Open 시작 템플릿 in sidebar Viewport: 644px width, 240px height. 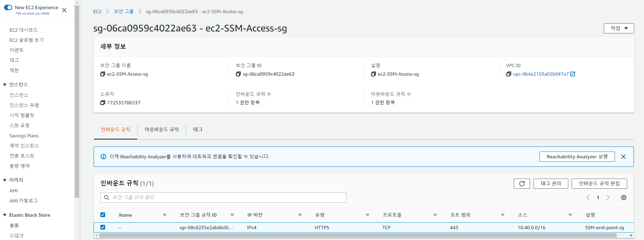(22, 115)
